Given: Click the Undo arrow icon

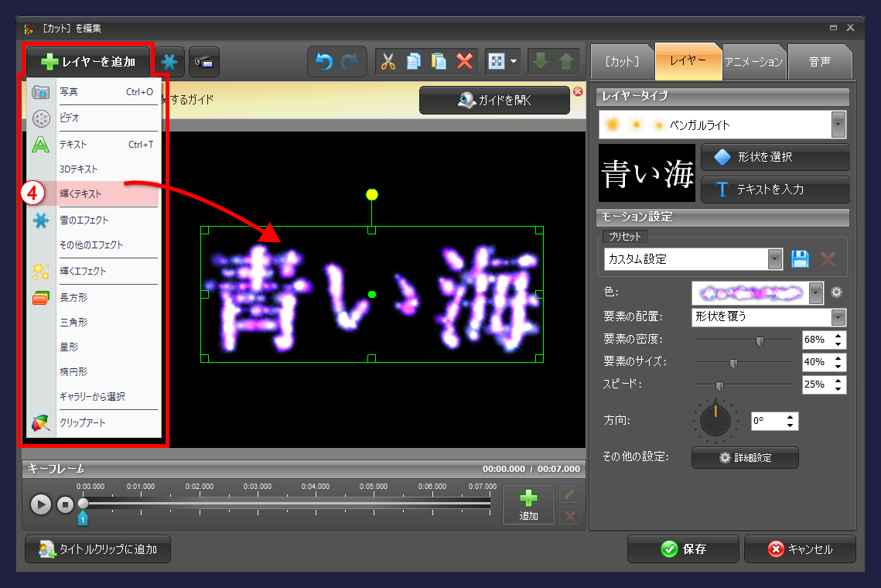Looking at the screenshot, I should tap(323, 62).
